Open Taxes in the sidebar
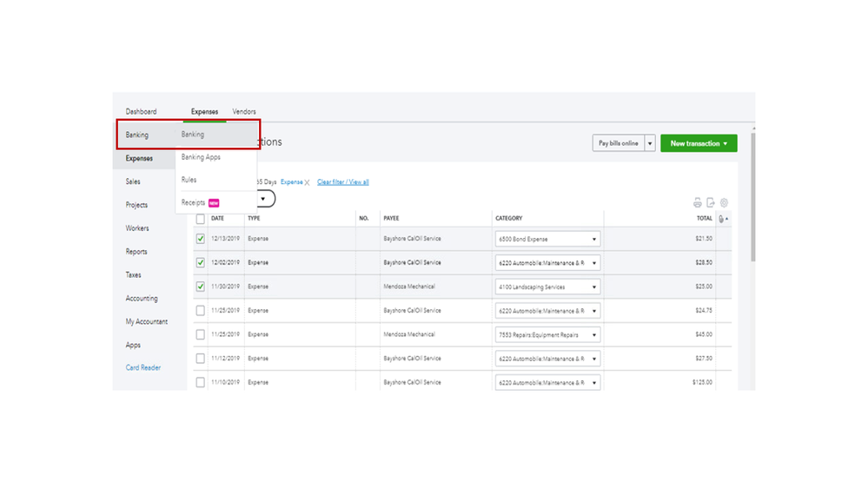 (134, 275)
